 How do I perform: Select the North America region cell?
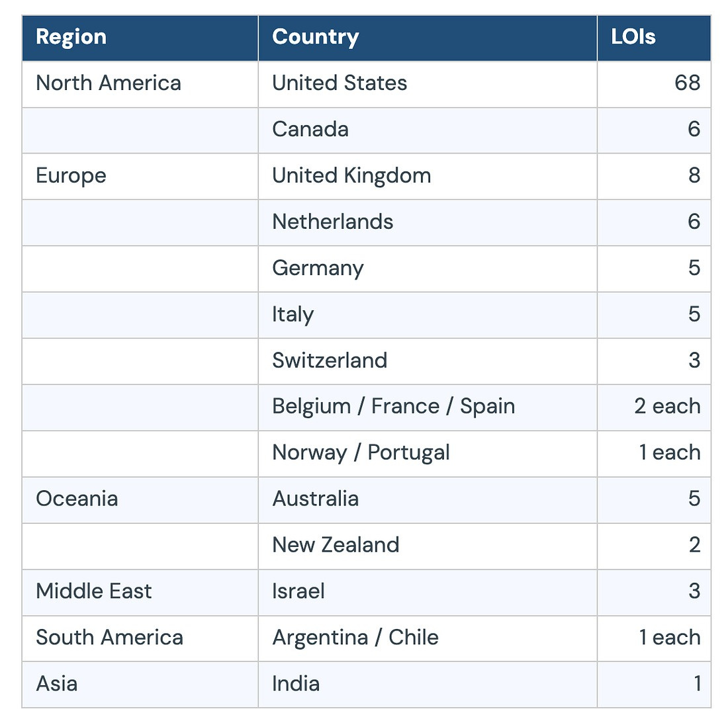(140, 84)
